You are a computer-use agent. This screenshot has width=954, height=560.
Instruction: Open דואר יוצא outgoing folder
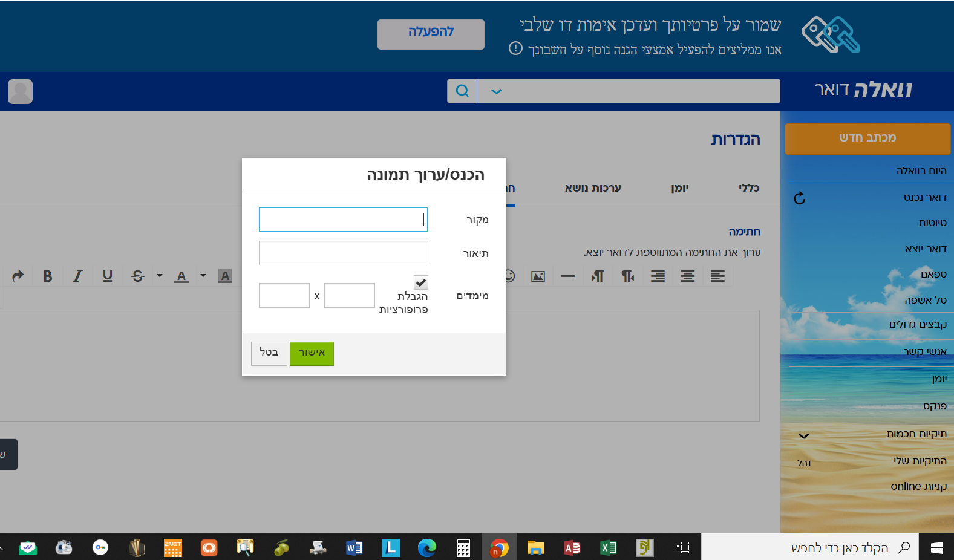[926, 249]
